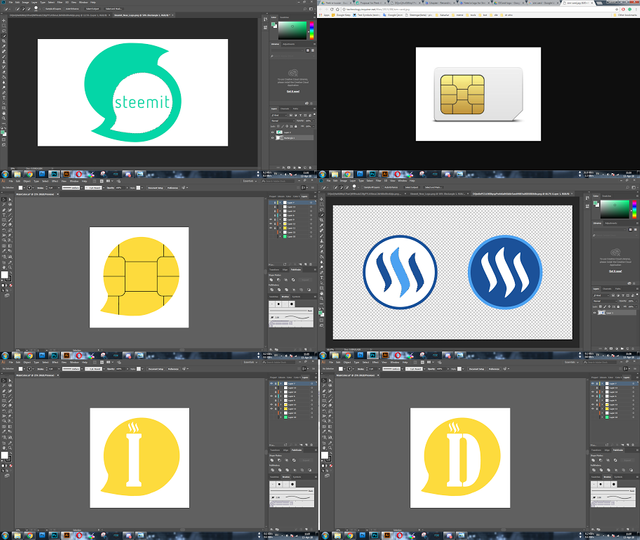Screen dimensions: 640x540
Task: Select Lasso tool in Steem-logos Photoshop window
Action: tap(322, 210)
